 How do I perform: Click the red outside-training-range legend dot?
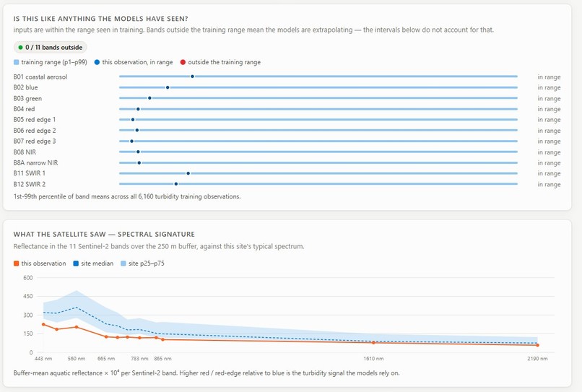(x=183, y=62)
